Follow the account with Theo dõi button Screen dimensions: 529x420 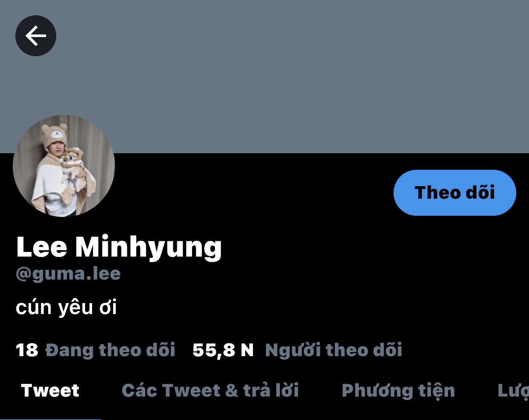(x=455, y=193)
